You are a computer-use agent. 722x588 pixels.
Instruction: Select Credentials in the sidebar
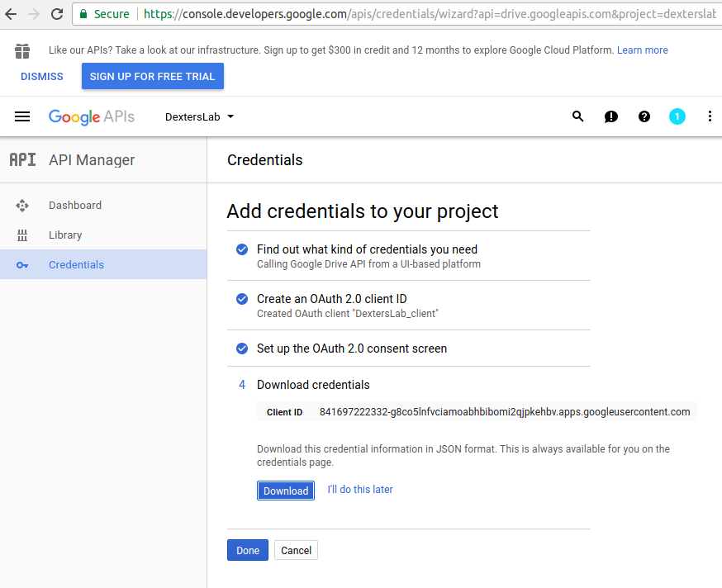click(103, 264)
